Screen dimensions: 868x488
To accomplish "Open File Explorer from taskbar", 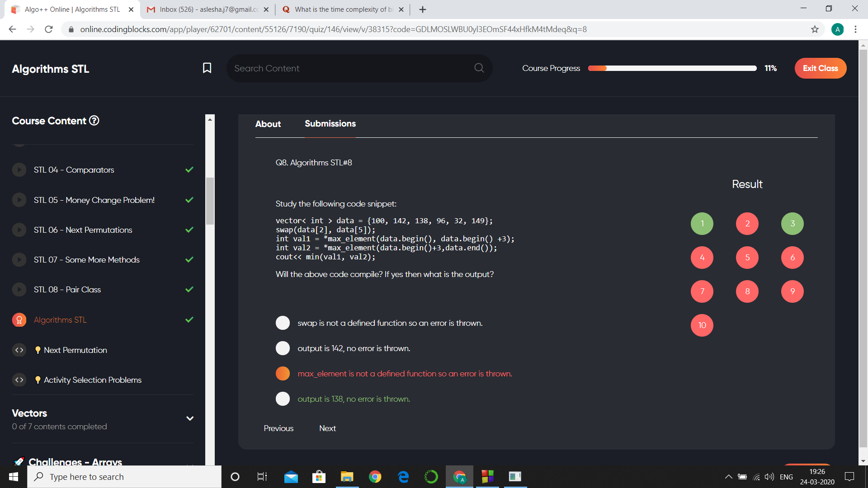I will tap(347, 477).
